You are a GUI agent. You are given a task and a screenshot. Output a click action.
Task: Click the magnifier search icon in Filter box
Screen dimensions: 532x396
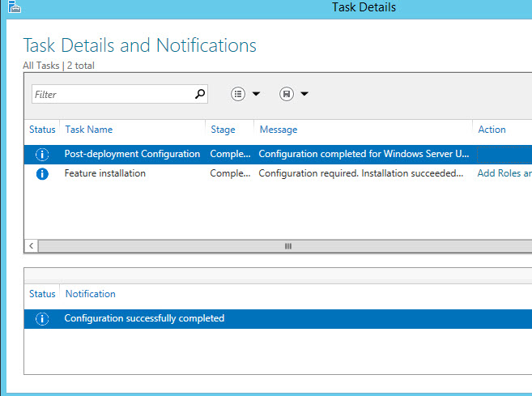200,94
